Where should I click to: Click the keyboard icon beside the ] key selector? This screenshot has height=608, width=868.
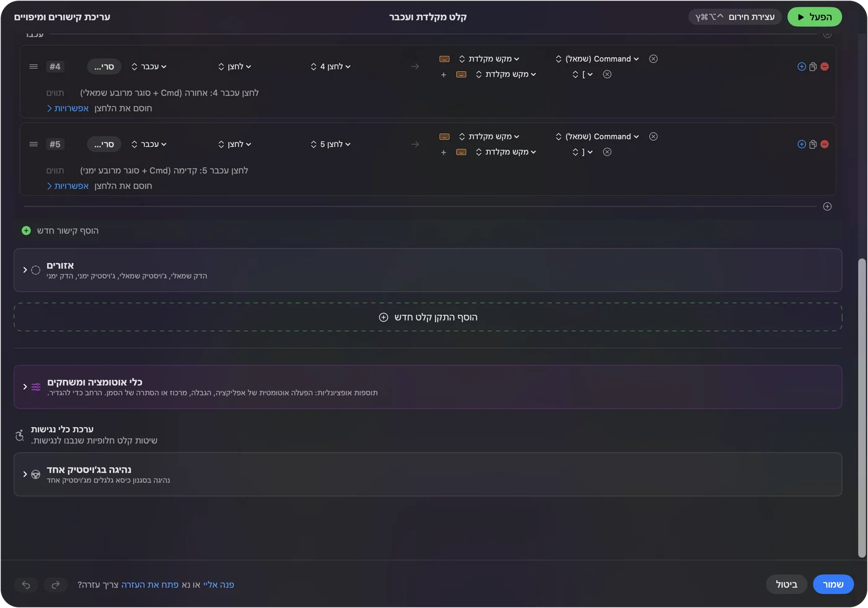(461, 152)
